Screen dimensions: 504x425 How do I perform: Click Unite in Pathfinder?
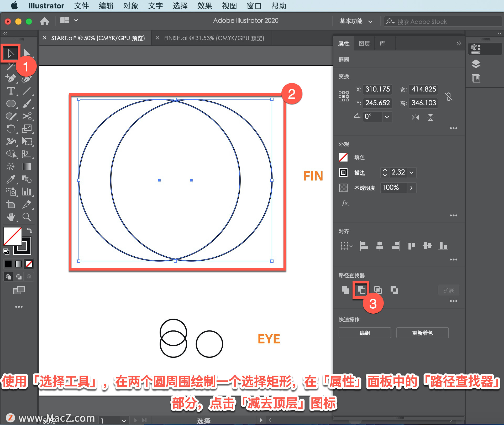point(345,290)
